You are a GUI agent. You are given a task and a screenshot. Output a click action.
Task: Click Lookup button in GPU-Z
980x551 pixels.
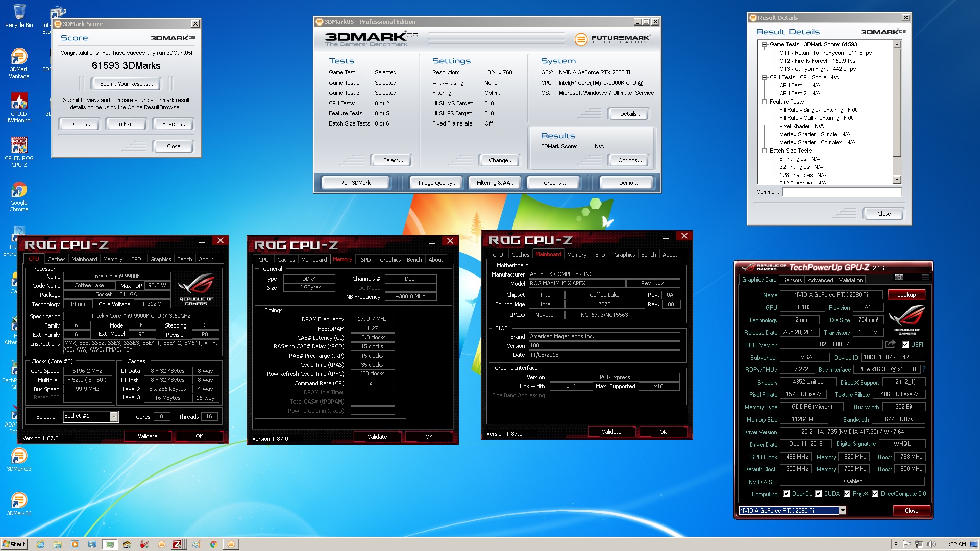(x=906, y=295)
